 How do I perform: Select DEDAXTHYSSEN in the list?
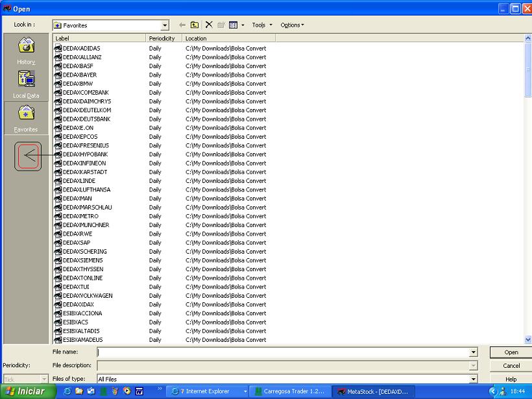point(83,269)
